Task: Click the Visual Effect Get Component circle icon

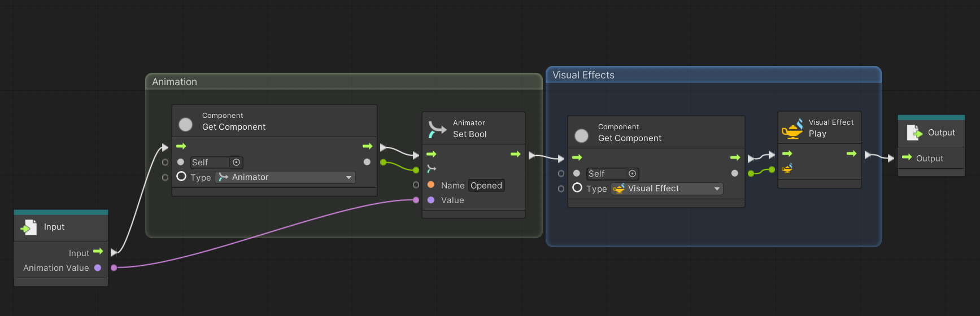Action: point(581,135)
